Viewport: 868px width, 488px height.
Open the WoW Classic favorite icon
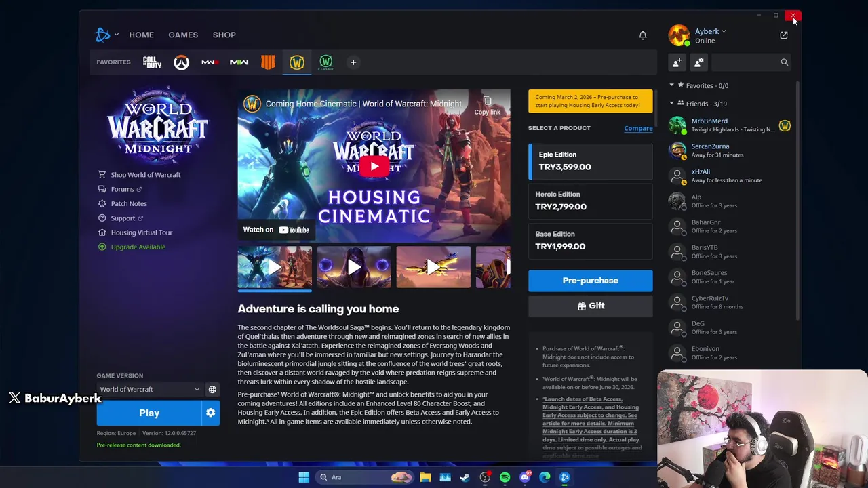325,62
